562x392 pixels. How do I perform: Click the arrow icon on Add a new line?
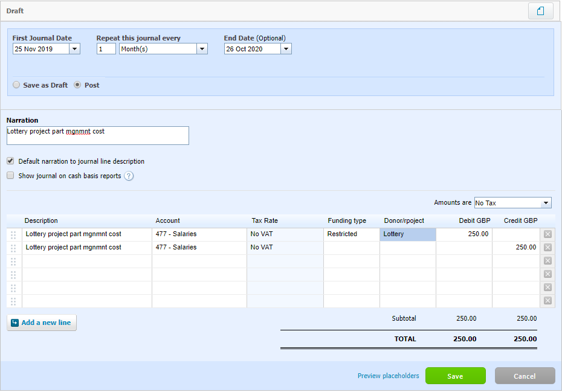point(15,322)
